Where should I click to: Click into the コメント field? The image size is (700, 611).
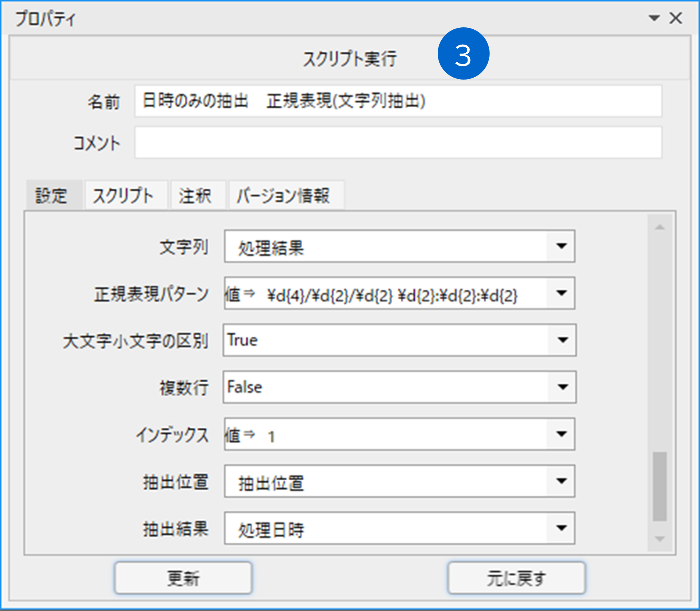click(x=397, y=143)
